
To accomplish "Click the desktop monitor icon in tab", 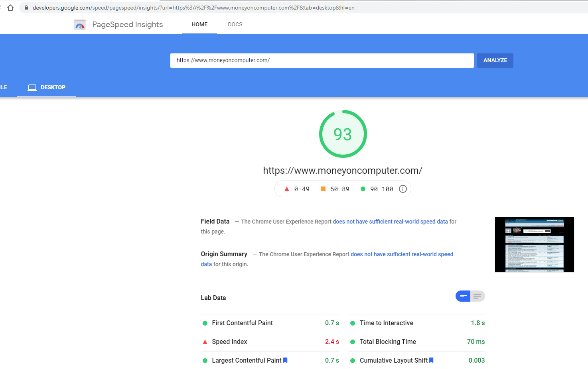I will click(32, 87).
